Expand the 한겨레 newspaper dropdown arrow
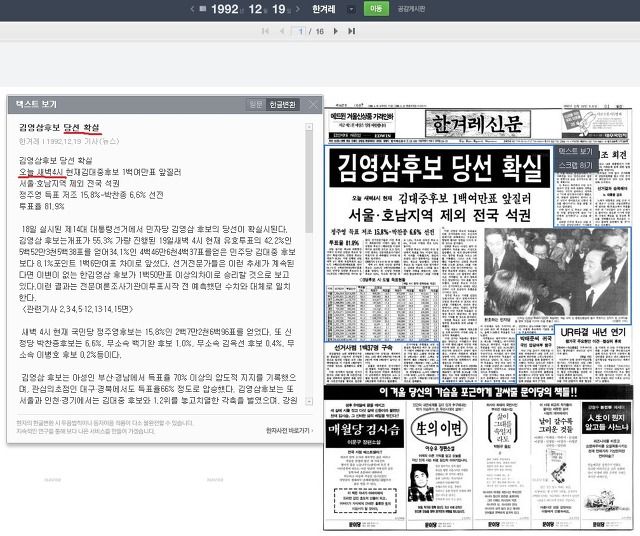640x536 pixels. pos(351,9)
